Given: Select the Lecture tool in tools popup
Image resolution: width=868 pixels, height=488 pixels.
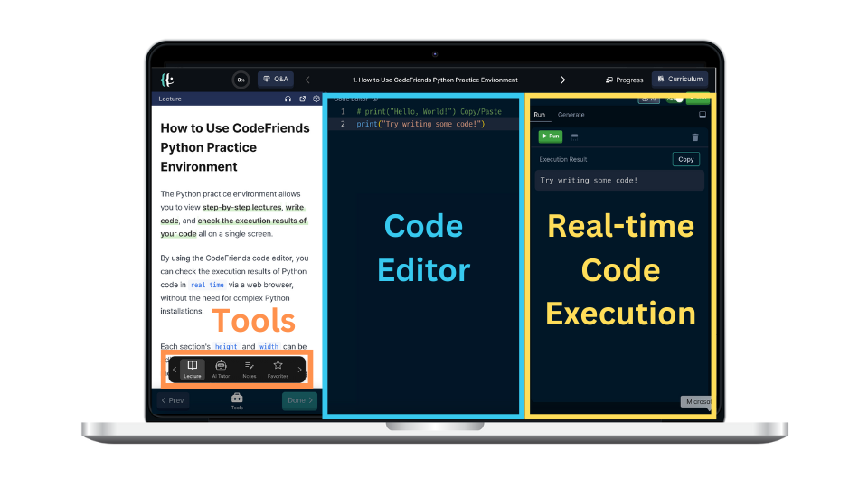Looking at the screenshot, I should click(x=193, y=369).
